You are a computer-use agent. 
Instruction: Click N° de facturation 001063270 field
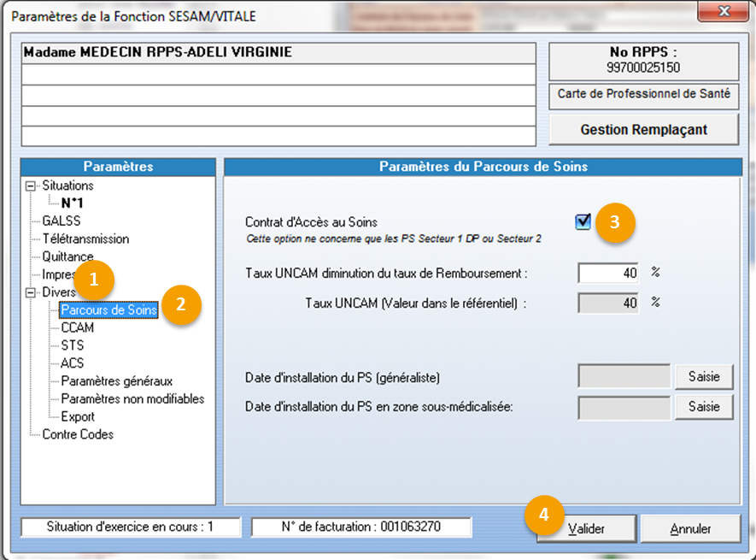[x=361, y=527]
